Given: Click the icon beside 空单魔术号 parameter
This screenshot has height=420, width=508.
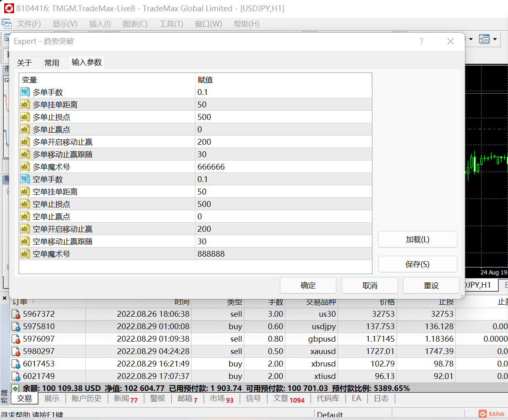Looking at the screenshot, I should click(25, 254).
